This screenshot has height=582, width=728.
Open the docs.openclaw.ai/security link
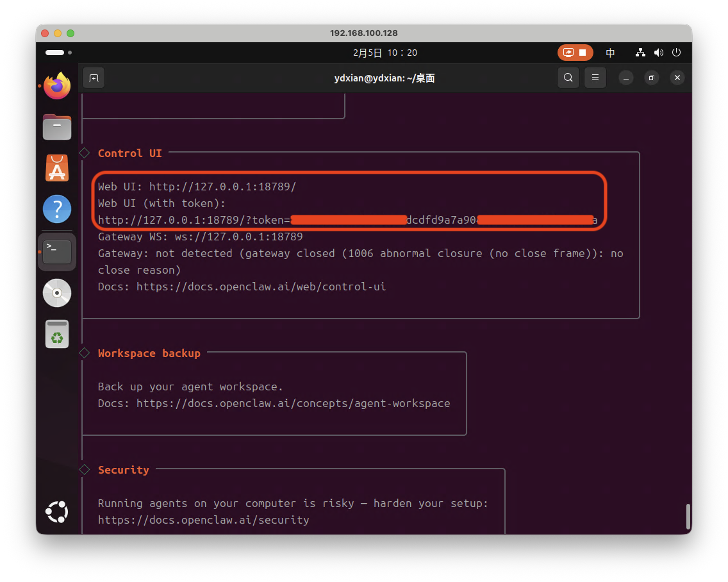click(203, 520)
